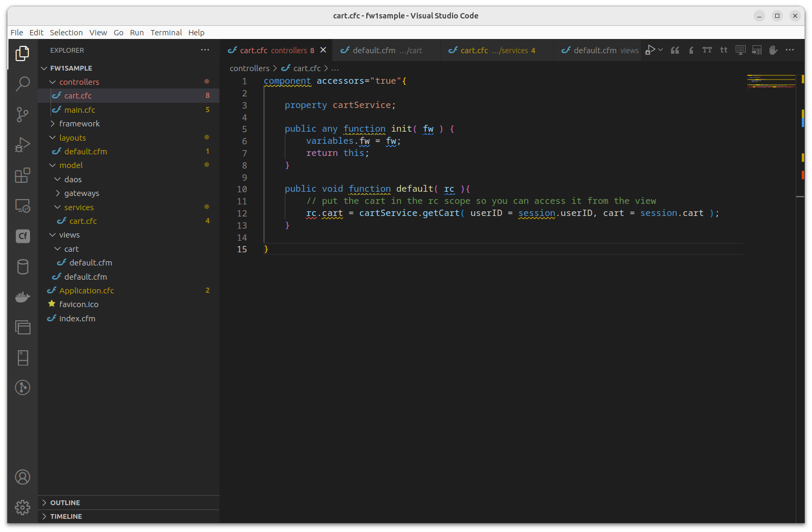Close the cart.cfc controllers tab
Viewport: 812px width, 532px height.
[x=323, y=50]
